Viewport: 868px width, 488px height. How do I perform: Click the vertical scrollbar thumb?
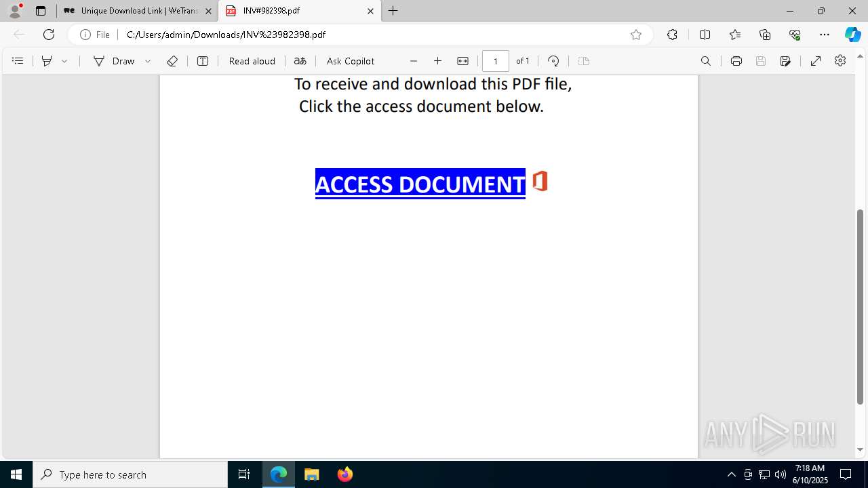tap(861, 306)
